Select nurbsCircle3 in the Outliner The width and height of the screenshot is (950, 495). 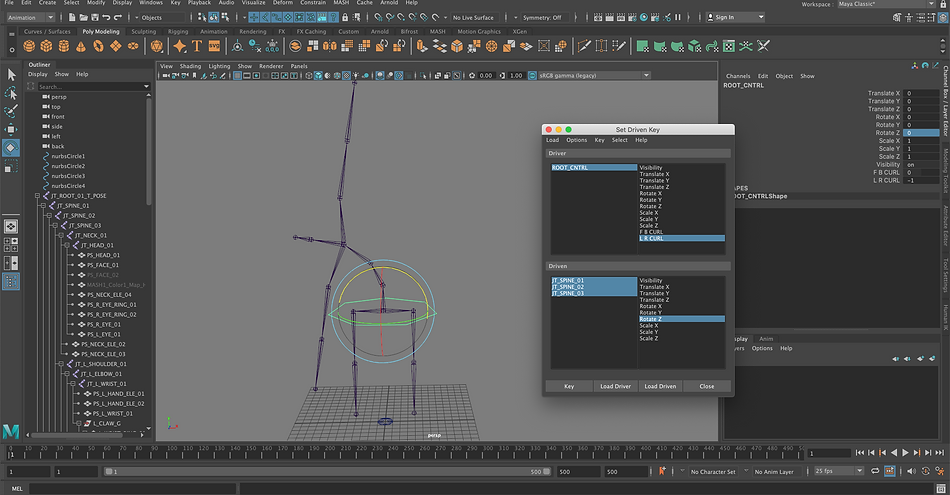pyautogui.click(x=68, y=176)
